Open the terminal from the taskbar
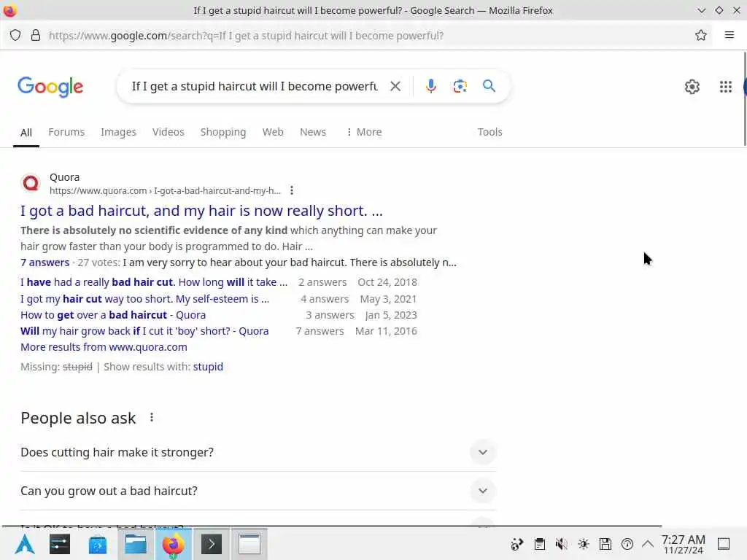The width and height of the screenshot is (747, 560). click(212, 544)
